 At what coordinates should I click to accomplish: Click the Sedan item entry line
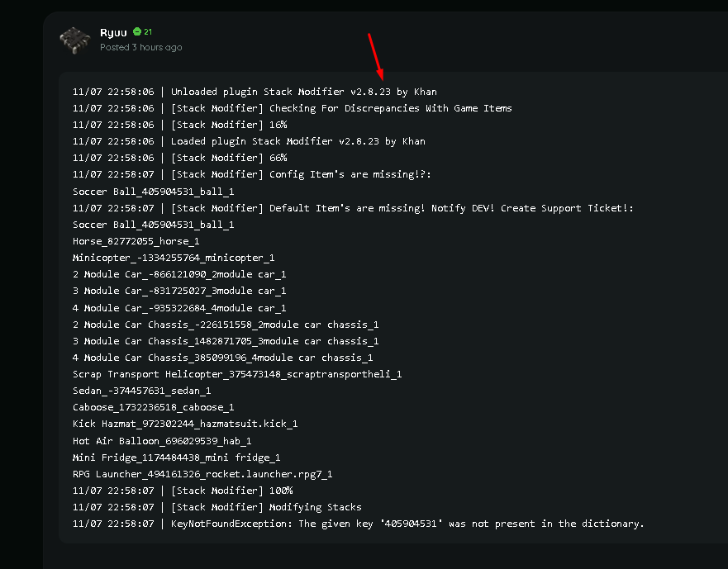(x=141, y=391)
